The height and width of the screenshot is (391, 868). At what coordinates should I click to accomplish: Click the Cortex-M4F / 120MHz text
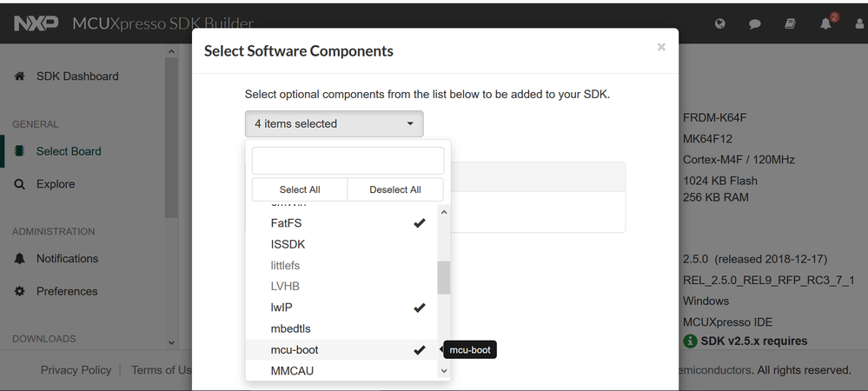click(739, 160)
